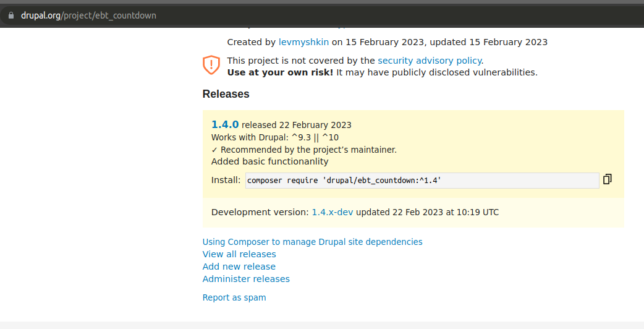Click View all releases link
Viewport: 644px width, 329px height.
click(x=239, y=254)
